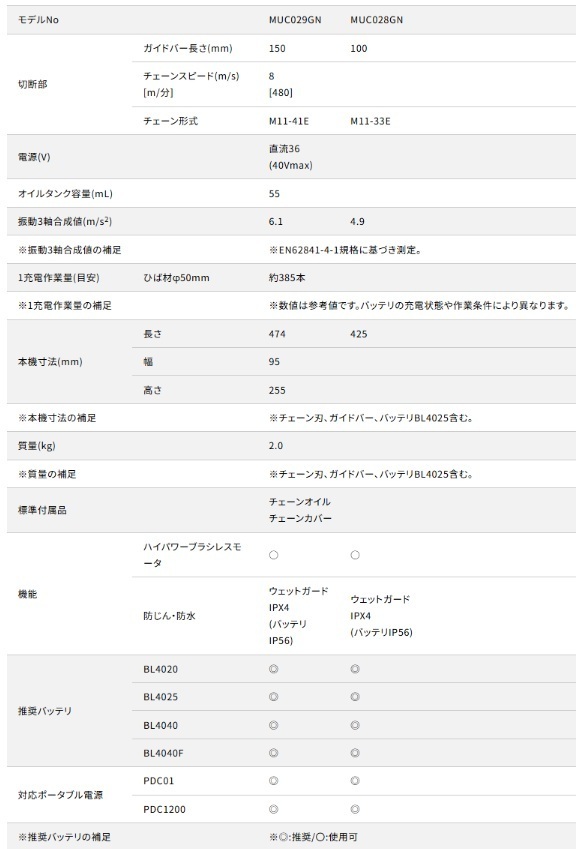Select the 約385本 work amount value
The width and height of the screenshot is (576, 849).
(x=287, y=278)
